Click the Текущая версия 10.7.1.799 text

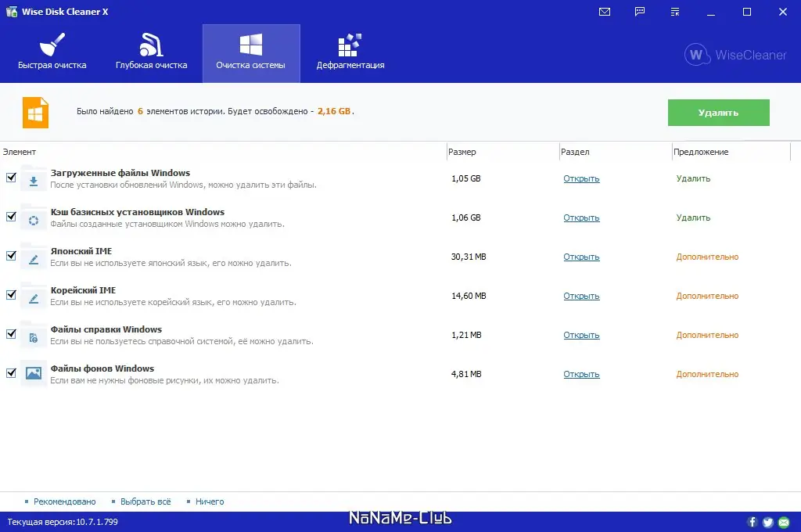coord(63,522)
